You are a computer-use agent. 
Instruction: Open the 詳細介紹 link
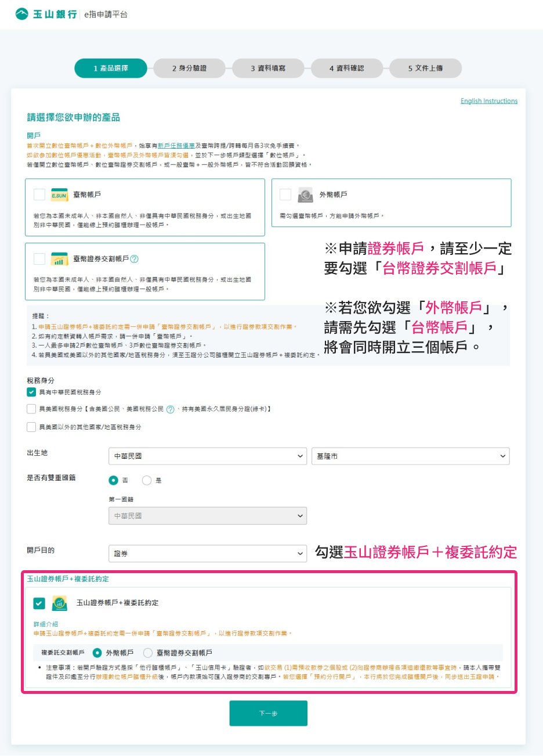click(x=46, y=624)
